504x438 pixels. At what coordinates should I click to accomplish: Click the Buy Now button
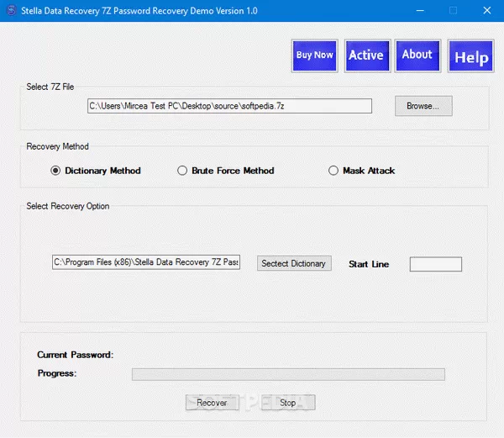314,55
